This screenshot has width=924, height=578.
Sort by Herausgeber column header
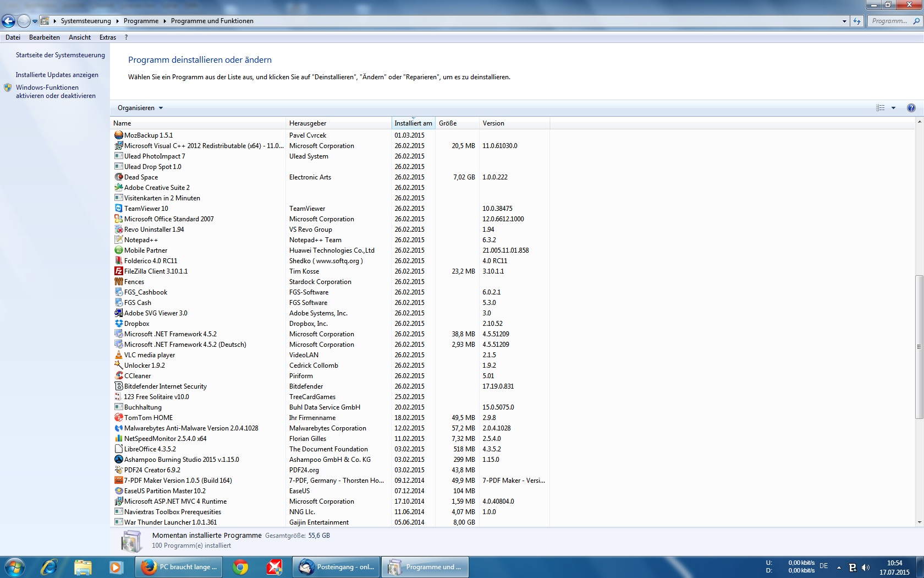tap(338, 123)
